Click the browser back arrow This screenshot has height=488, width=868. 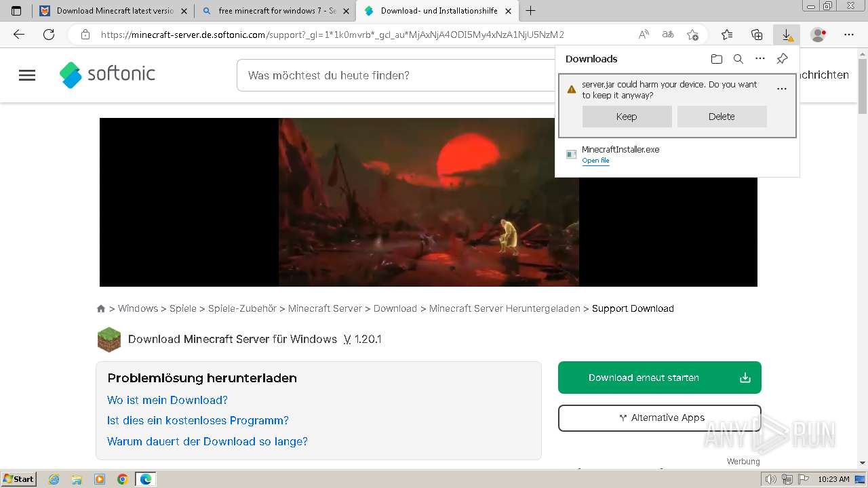pos(19,35)
